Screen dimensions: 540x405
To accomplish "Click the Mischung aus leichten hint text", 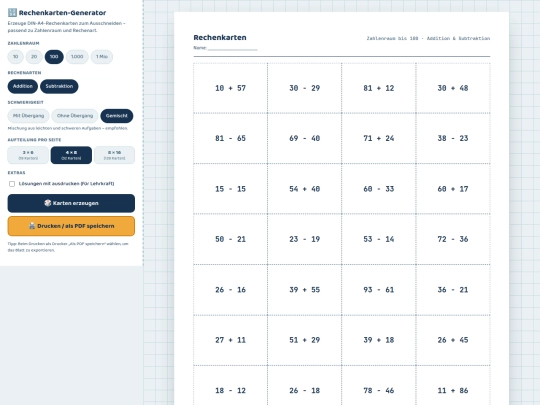I will (x=68, y=128).
